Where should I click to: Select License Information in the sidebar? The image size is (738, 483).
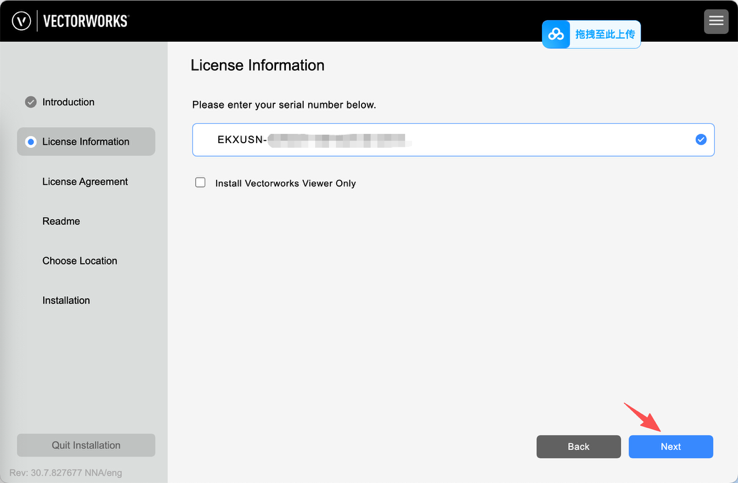[x=86, y=142]
